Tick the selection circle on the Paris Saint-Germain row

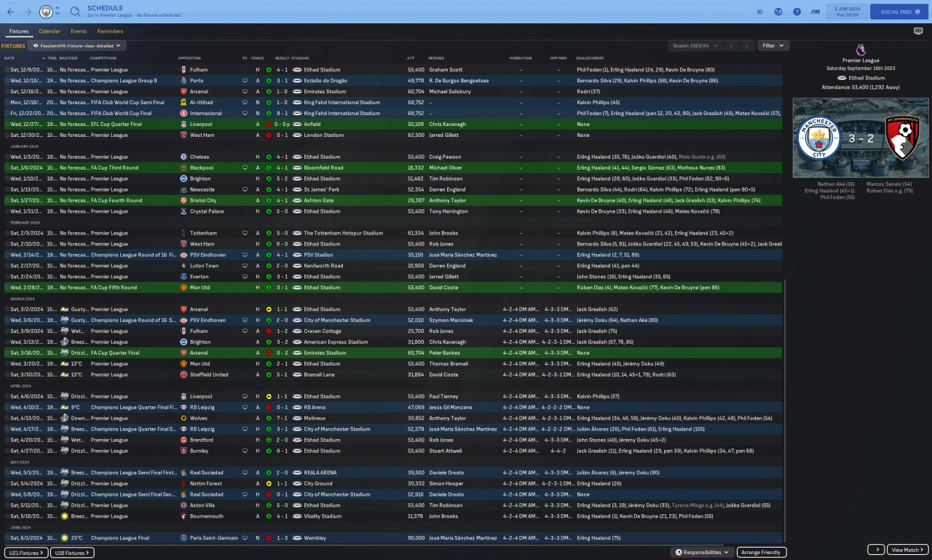(x=7, y=538)
